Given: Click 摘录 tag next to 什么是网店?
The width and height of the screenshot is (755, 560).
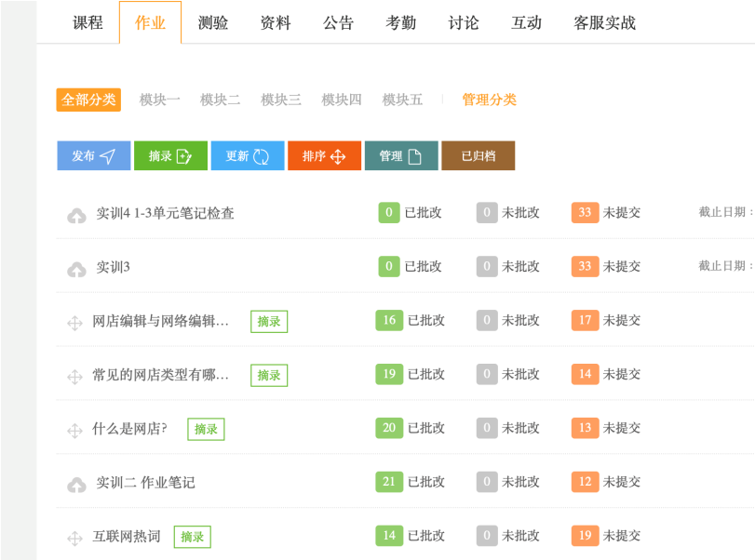Looking at the screenshot, I should (x=206, y=429).
